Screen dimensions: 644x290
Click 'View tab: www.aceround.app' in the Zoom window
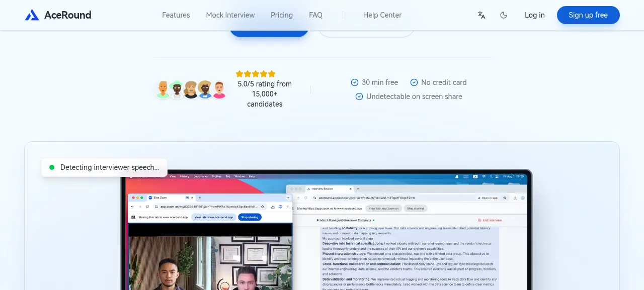pyautogui.click(x=213, y=217)
